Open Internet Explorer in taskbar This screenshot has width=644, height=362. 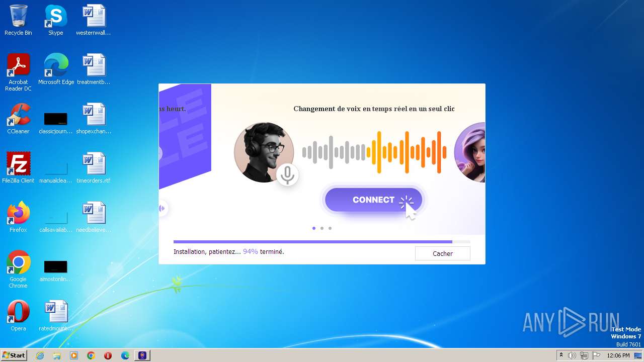[x=40, y=355]
